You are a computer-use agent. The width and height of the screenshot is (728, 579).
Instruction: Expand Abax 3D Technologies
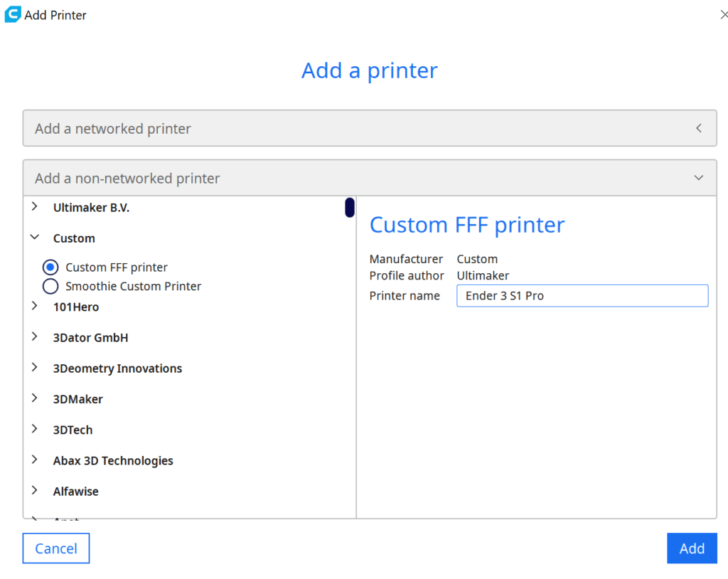pyautogui.click(x=34, y=460)
